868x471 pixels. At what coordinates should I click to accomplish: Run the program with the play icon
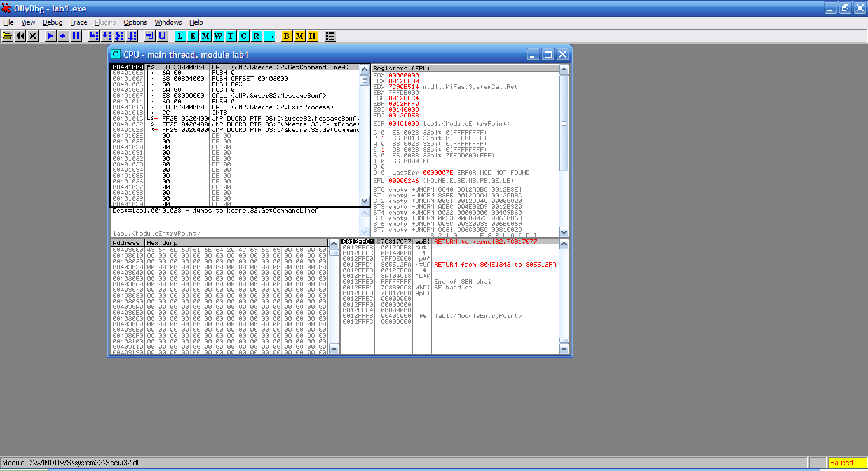pos(51,36)
